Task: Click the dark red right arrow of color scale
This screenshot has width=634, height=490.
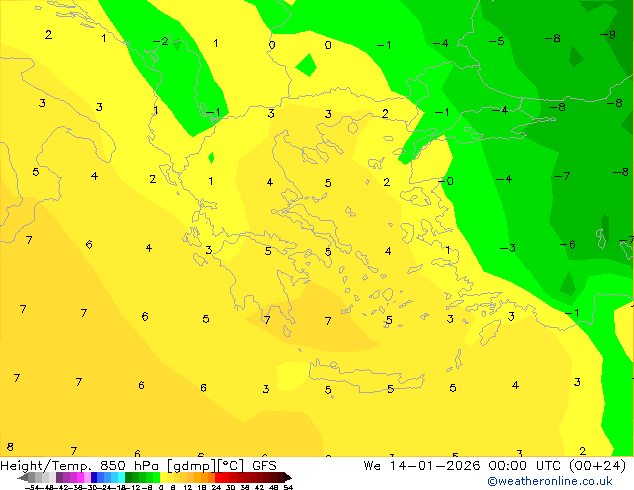Action: coord(285,477)
